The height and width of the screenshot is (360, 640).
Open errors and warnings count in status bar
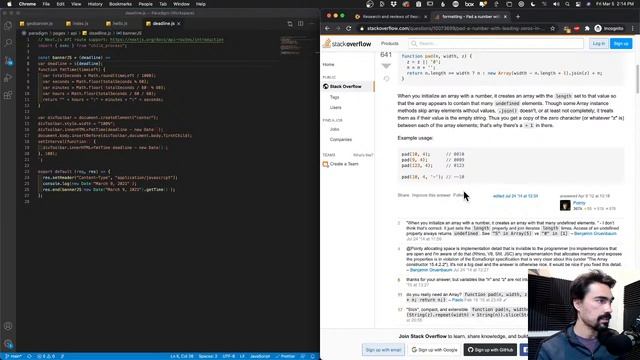point(46,356)
